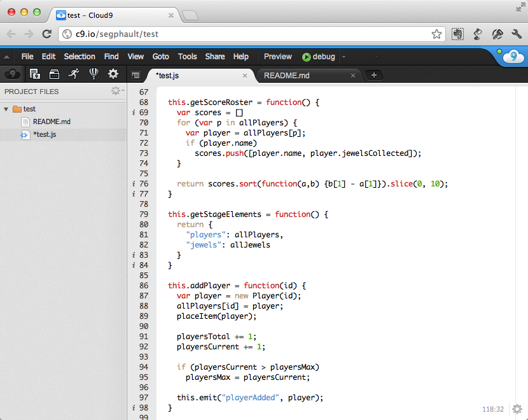Click the Cloud9 logo icon in sidebar
Viewport: 528px width, 420px height.
(x=10, y=74)
